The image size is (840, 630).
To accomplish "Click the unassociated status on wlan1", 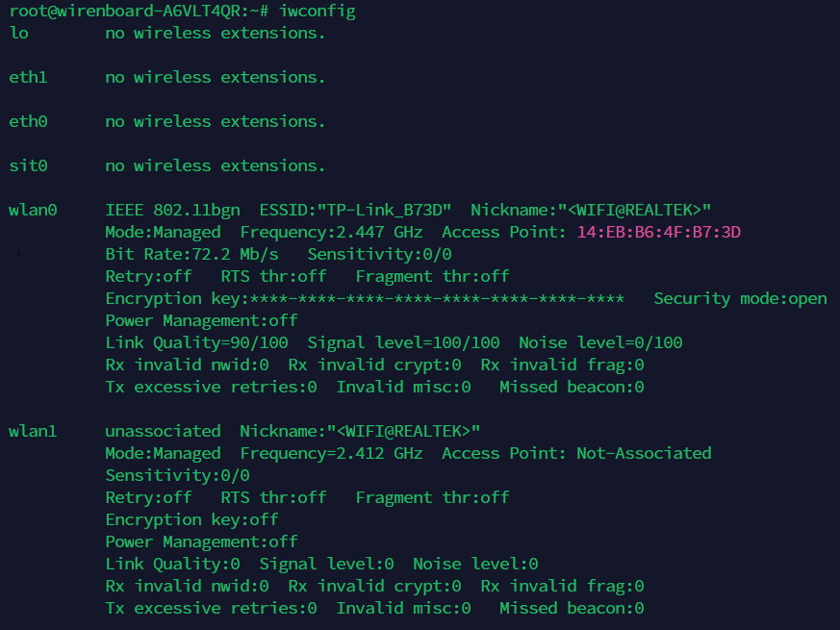I will pyautogui.click(x=163, y=431).
